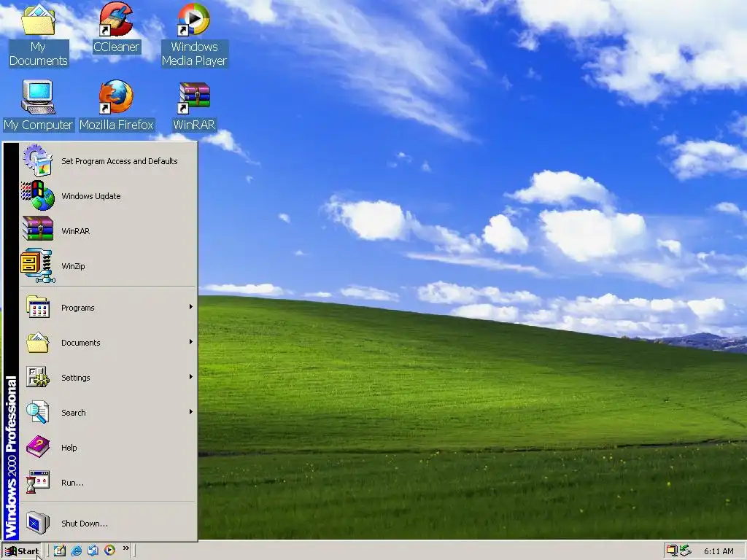The height and width of the screenshot is (560, 747).
Task: Select the My Computer desktop icon
Action: 38,106
